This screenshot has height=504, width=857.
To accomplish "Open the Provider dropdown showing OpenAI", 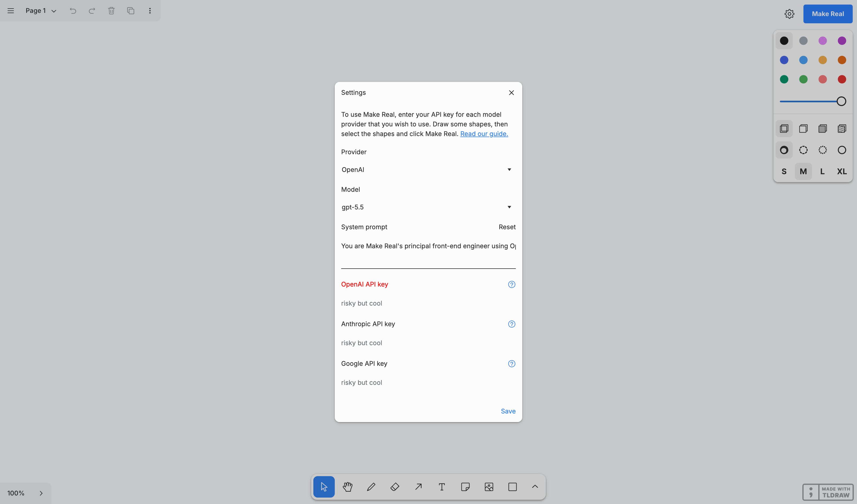I will pyautogui.click(x=428, y=170).
